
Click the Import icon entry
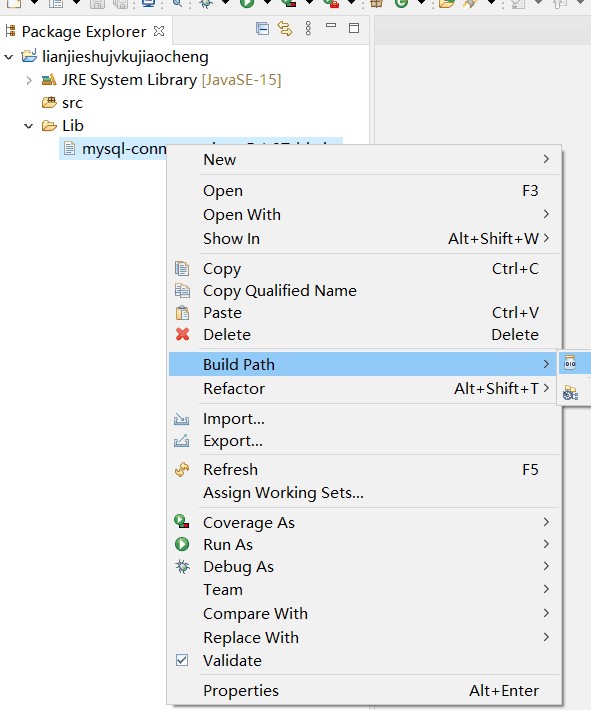pyautogui.click(x=182, y=419)
